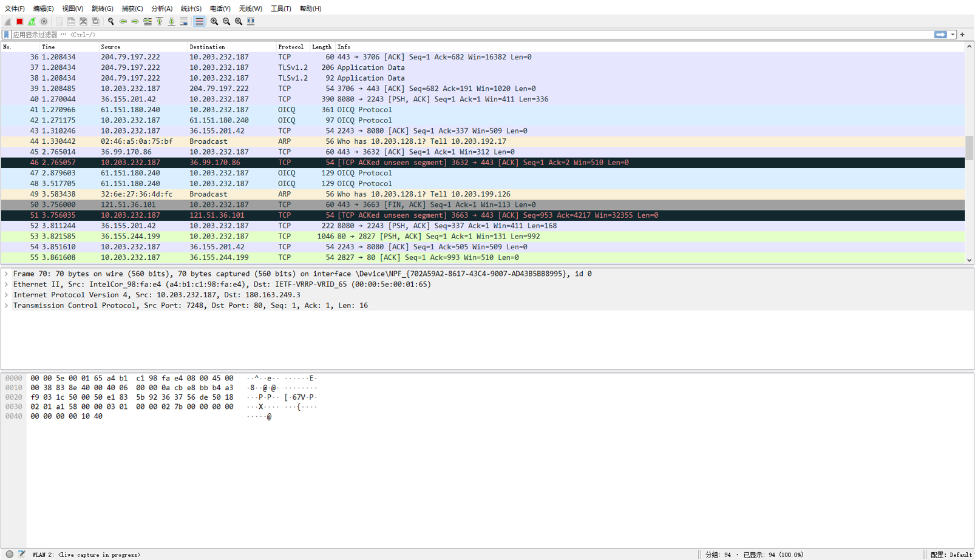
Task: Sort by the Source column header
Action: point(143,47)
